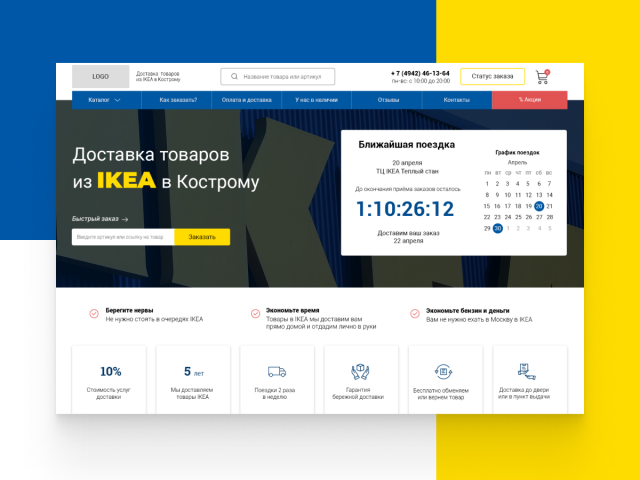The width and height of the screenshot is (640, 480).
Task: Click the Поездки 2 раза в неделю text
Action: (x=275, y=393)
